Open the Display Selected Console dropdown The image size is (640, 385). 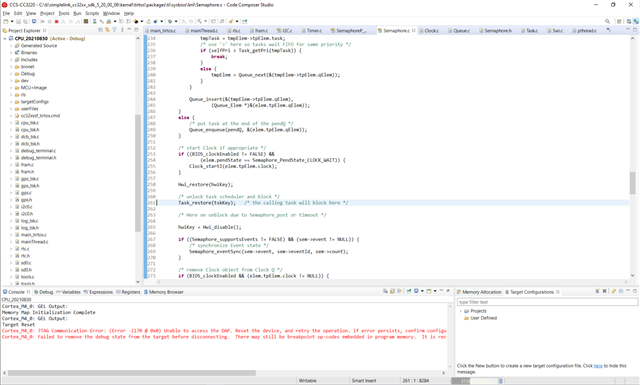point(422,291)
